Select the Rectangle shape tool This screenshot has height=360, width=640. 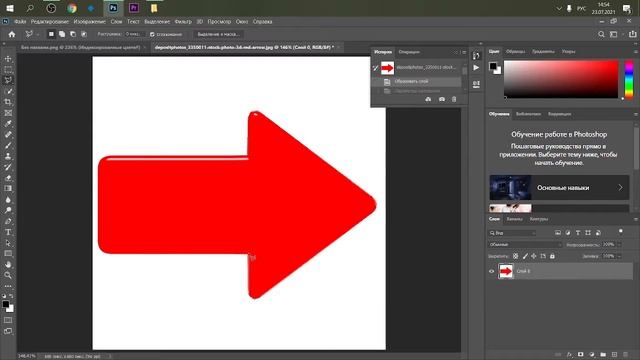(x=8, y=253)
